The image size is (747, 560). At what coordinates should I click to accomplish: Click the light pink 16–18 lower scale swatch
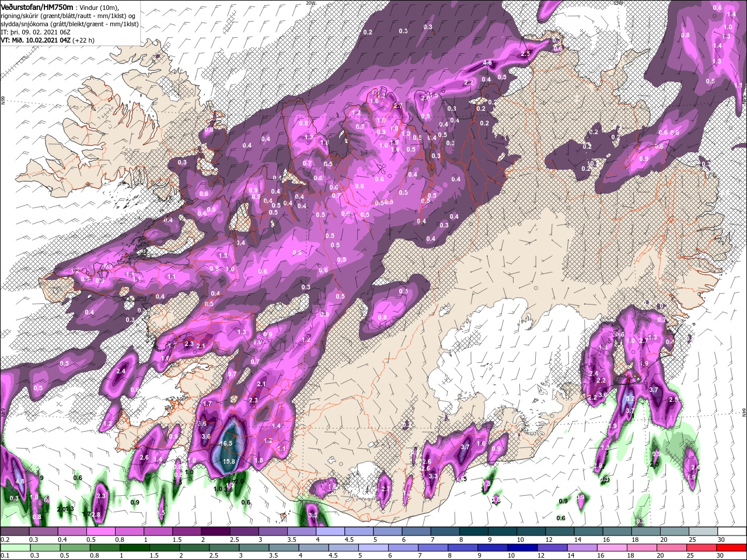[612, 547]
